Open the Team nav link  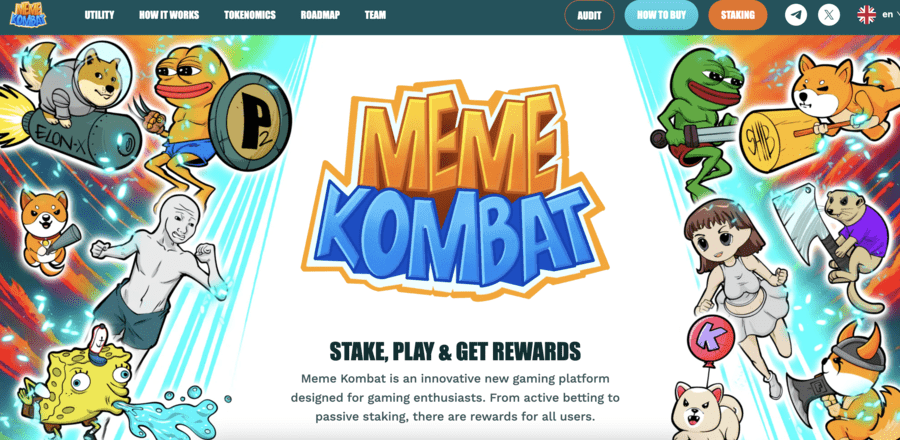pos(375,15)
